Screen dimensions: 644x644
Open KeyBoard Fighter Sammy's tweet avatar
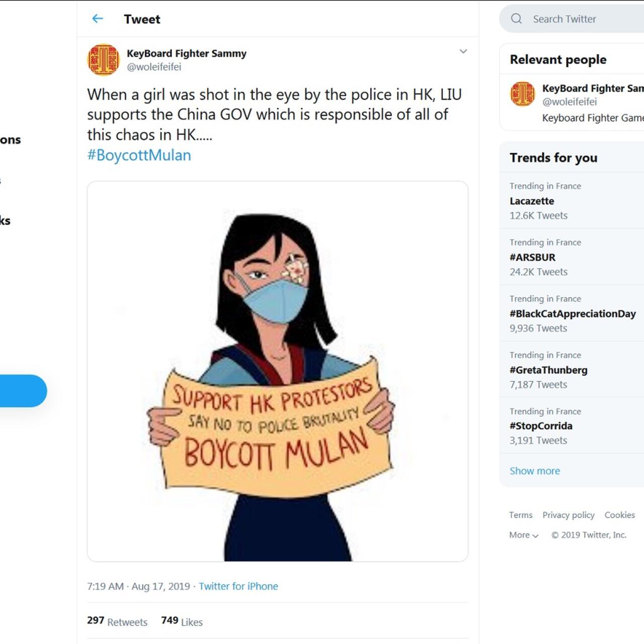[103, 59]
